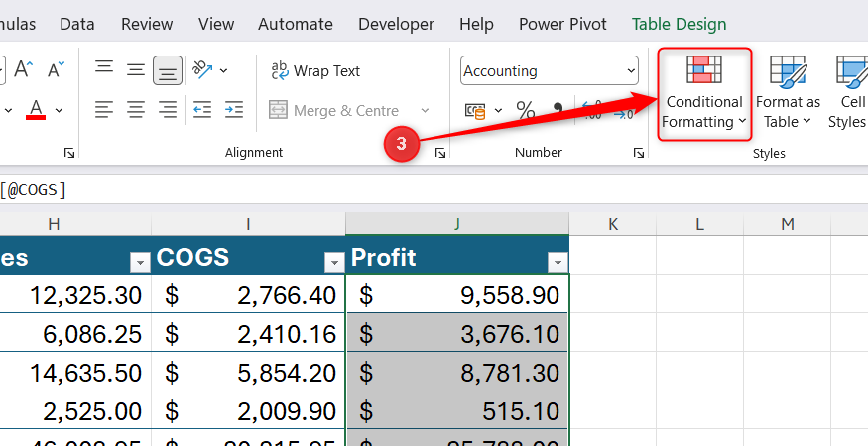Select COGS cell 5,854.20
Screen dimensions: 868x446
(x=248, y=372)
